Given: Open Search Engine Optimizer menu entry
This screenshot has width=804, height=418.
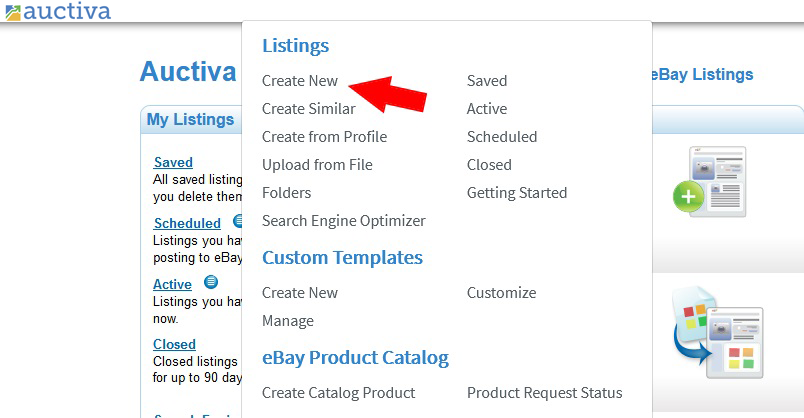Looking at the screenshot, I should tap(344, 221).
